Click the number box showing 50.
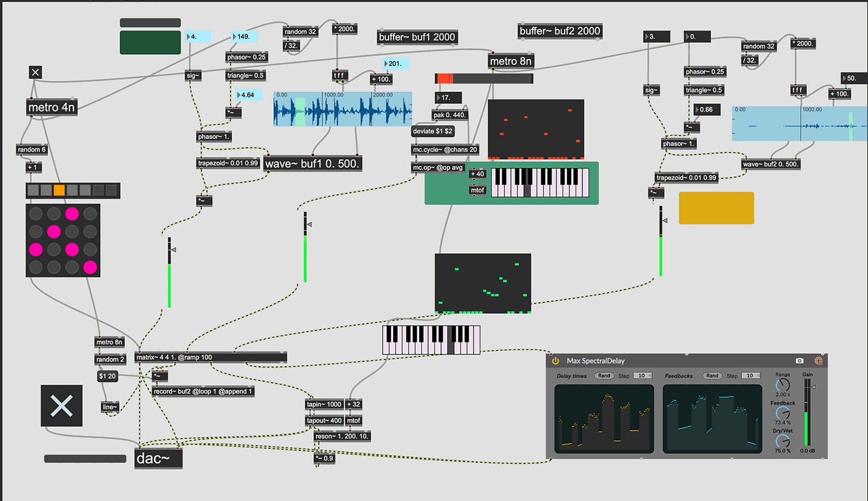Image resolution: width=868 pixels, height=501 pixels. [854, 78]
